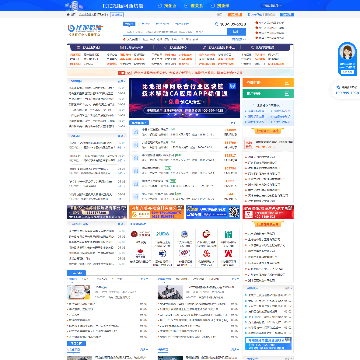
Task: Open the customer service avatar widget on the right edge
Action: tap(347, 59)
